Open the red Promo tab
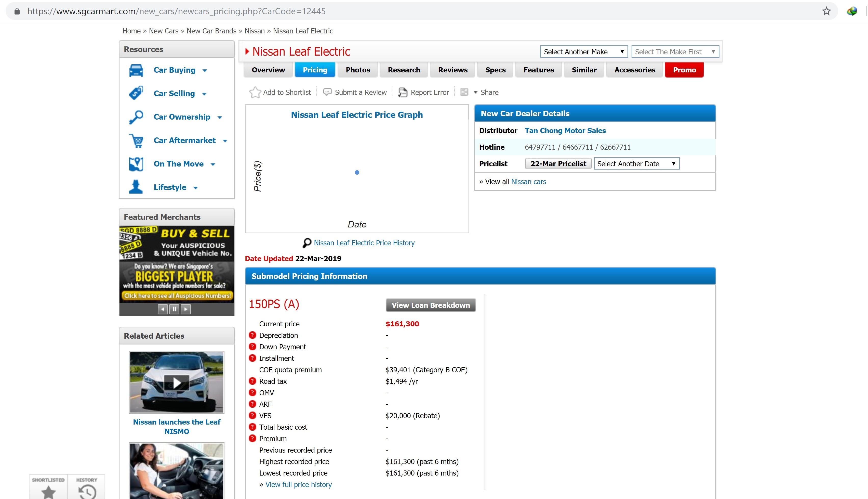The width and height of the screenshot is (868, 499). tap(684, 70)
